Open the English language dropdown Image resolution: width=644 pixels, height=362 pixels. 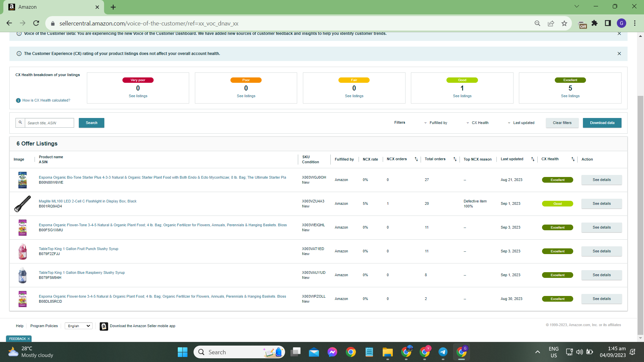(78, 326)
